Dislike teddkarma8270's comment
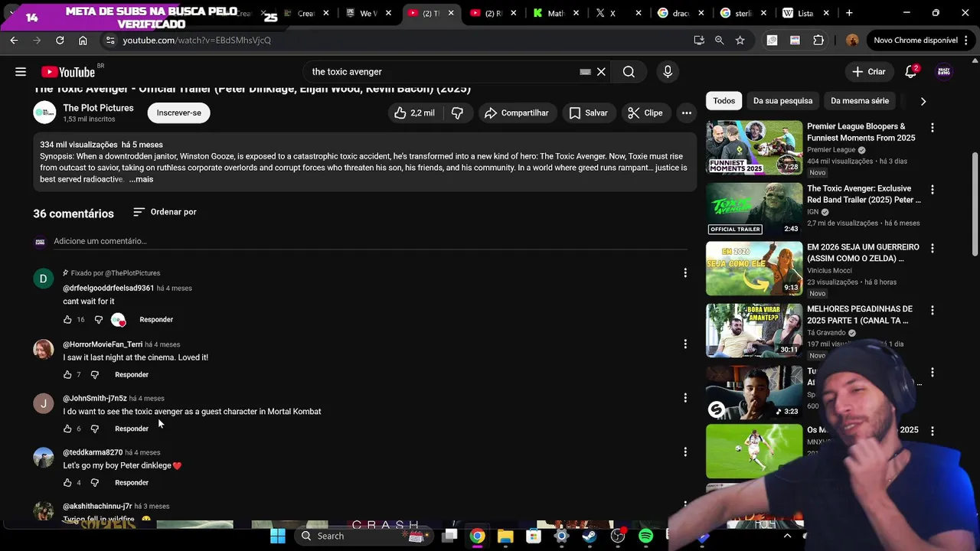Screen dimensions: 980x551 (94, 482)
